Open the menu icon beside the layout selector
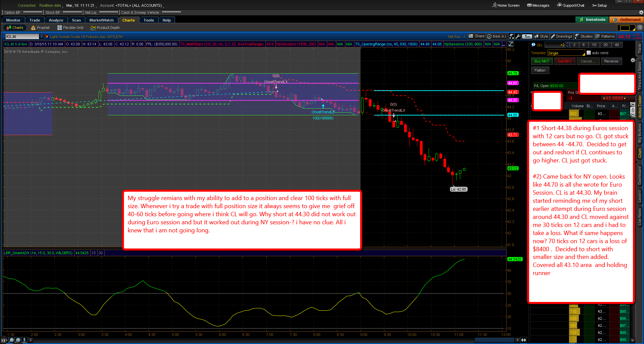 (639, 28)
